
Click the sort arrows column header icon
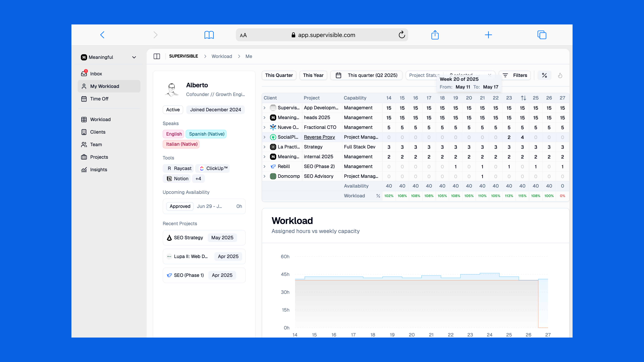523,98
